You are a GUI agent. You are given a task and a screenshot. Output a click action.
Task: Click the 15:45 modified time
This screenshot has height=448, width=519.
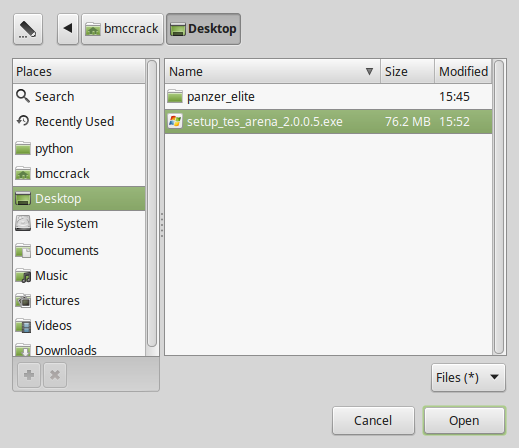click(x=454, y=96)
